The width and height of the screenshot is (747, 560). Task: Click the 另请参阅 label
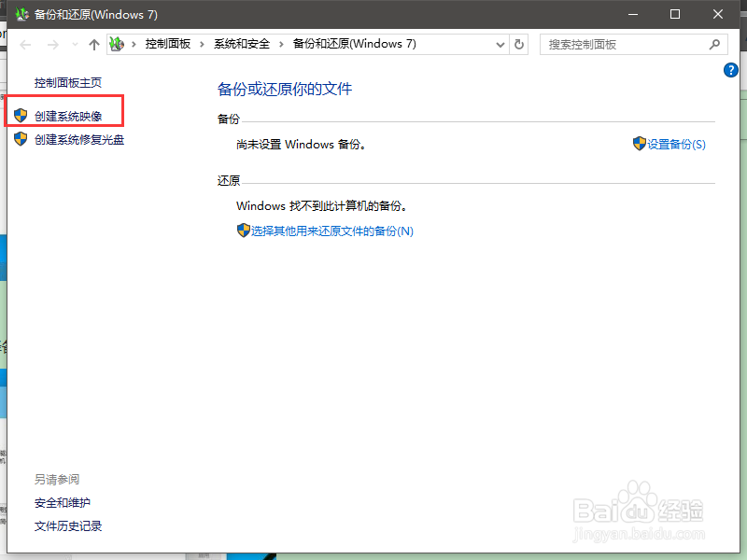tap(57, 480)
